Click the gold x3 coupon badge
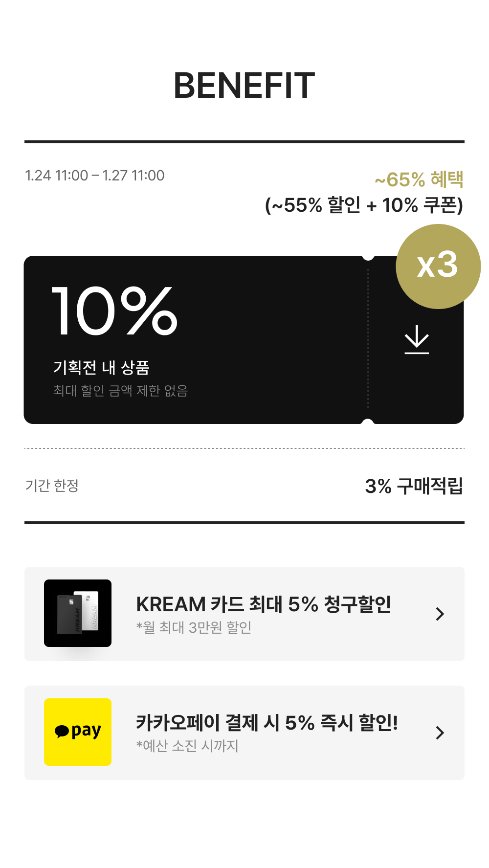The width and height of the screenshot is (489, 868). coord(438,267)
